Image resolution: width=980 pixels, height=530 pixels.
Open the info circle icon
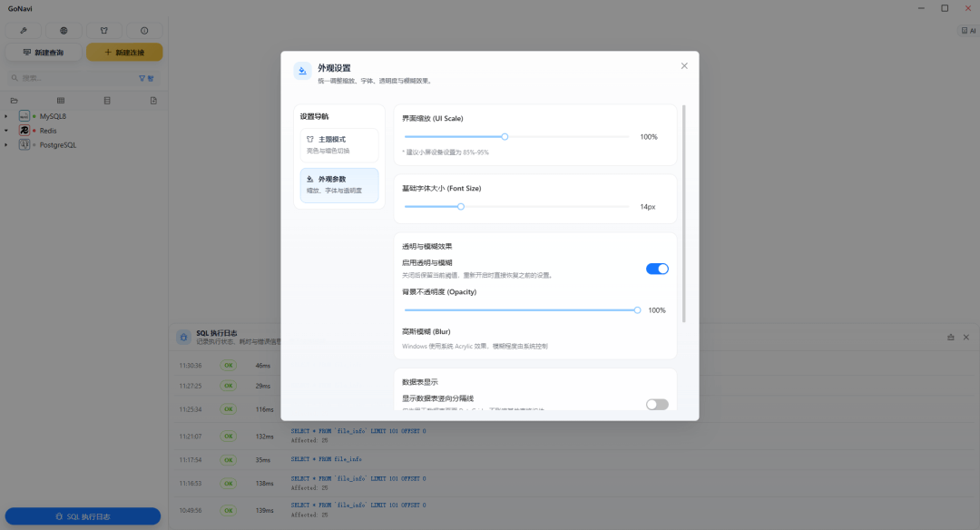click(144, 31)
